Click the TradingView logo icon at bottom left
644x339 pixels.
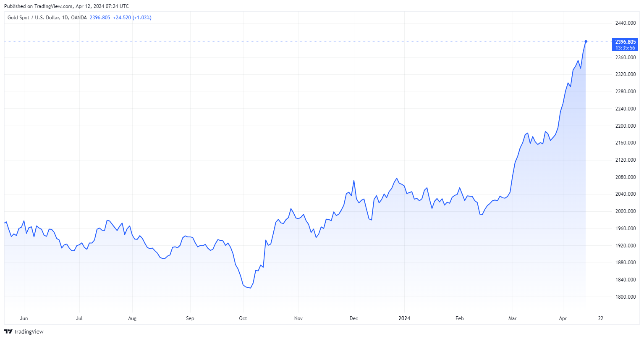(x=8, y=331)
